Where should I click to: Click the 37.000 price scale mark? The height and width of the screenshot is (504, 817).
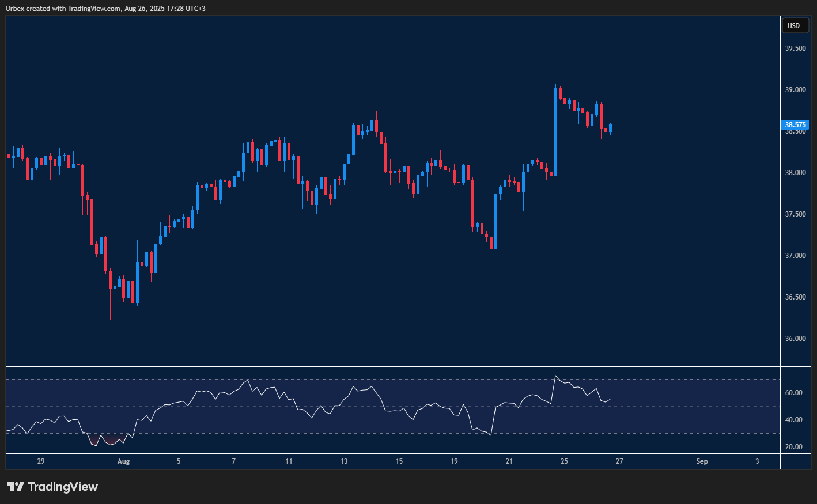coord(795,256)
